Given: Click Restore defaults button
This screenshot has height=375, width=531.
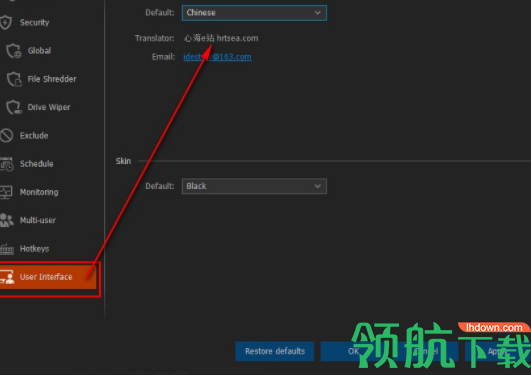Looking at the screenshot, I should tap(275, 351).
